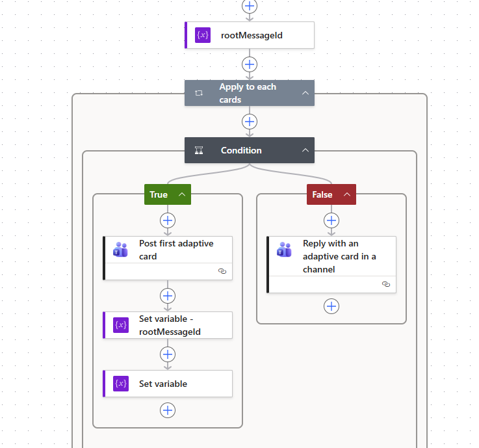Screen dimensions: 479x448
Task: Collapse the False branch
Action: tap(346, 194)
